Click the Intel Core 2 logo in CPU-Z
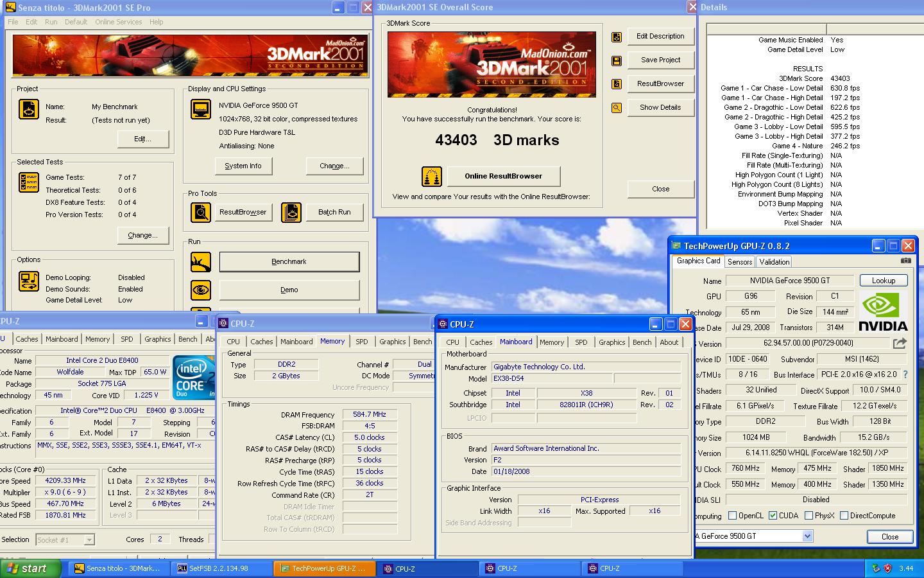924x578 pixels. pyautogui.click(x=193, y=376)
